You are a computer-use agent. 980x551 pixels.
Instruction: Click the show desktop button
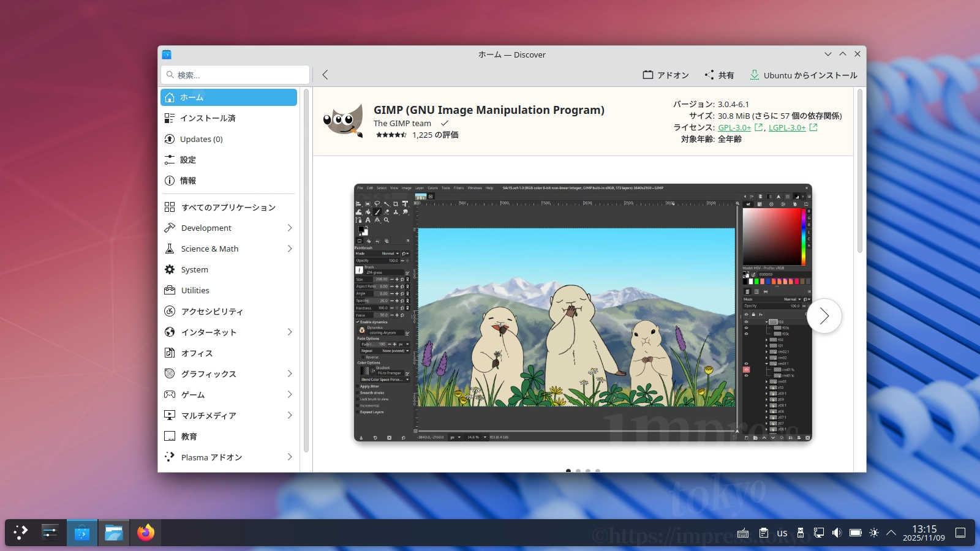960,533
